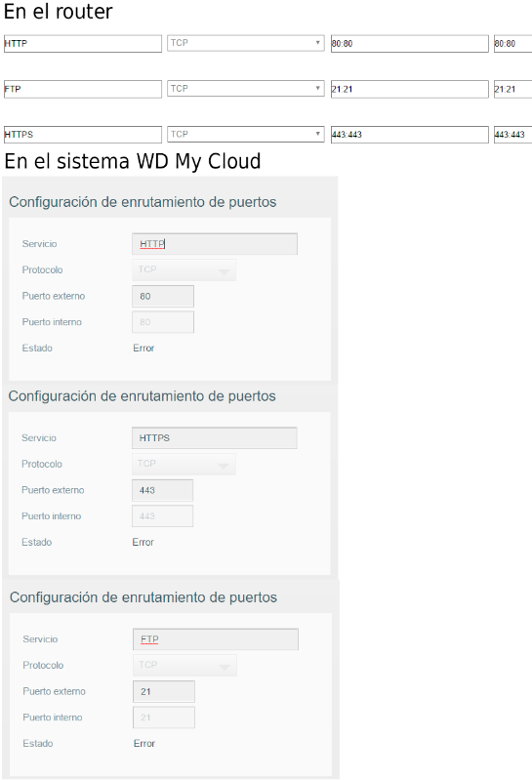Click the 80:80 port range field after TCP

pyautogui.click(x=410, y=43)
